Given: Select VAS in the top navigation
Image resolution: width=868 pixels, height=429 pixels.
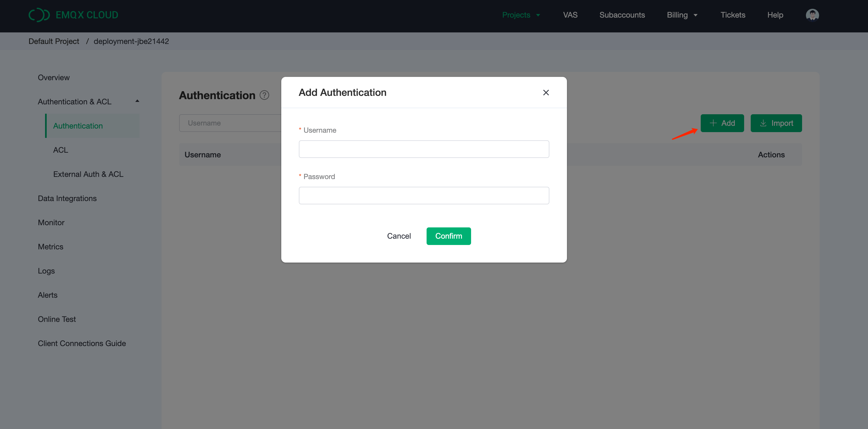Looking at the screenshot, I should click(x=570, y=15).
